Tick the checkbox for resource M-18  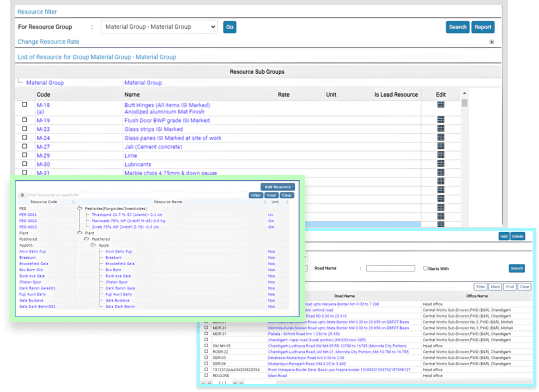click(x=24, y=105)
